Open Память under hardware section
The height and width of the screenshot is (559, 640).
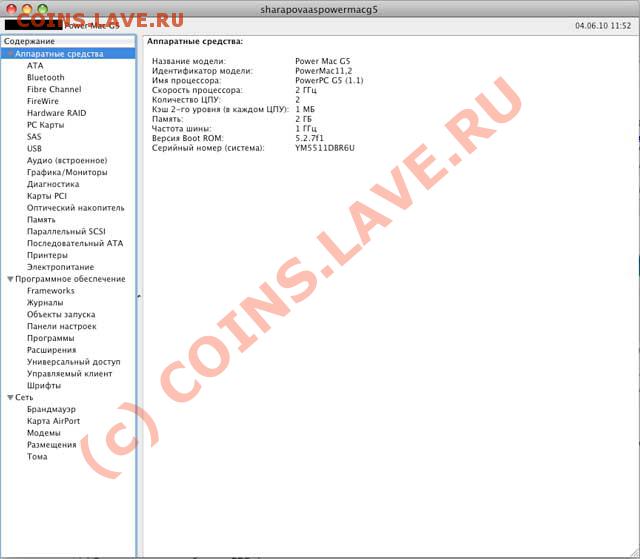point(41,220)
